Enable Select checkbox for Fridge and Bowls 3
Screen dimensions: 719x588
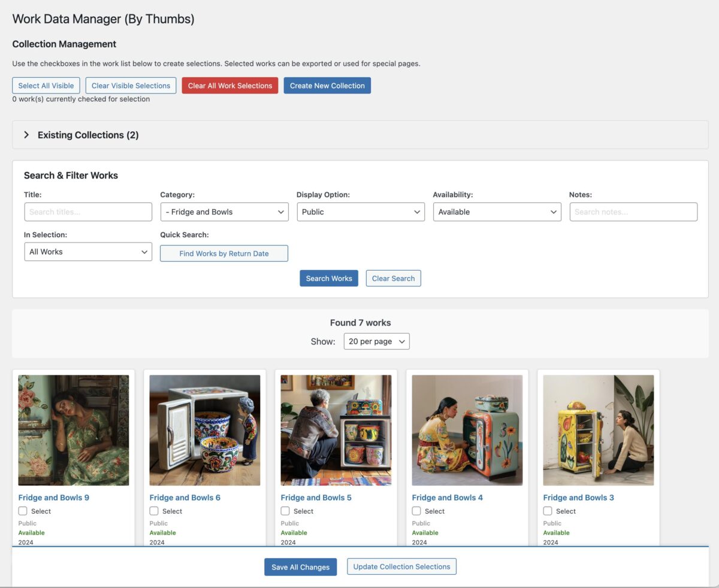[548, 511]
